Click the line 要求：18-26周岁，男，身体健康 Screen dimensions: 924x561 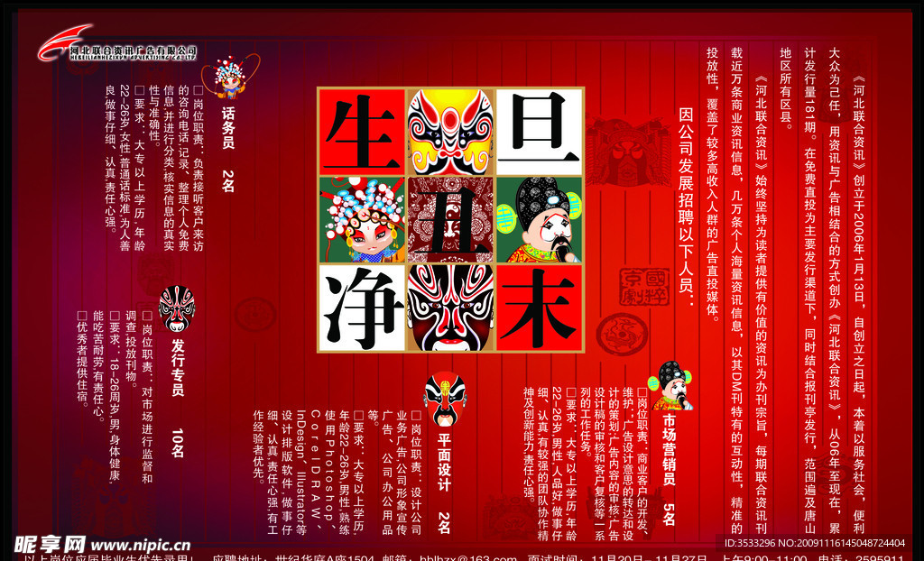coord(115,398)
